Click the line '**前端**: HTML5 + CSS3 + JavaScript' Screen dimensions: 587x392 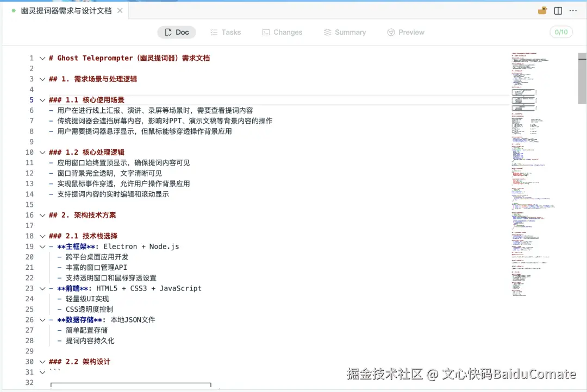[x=126, y=288]
